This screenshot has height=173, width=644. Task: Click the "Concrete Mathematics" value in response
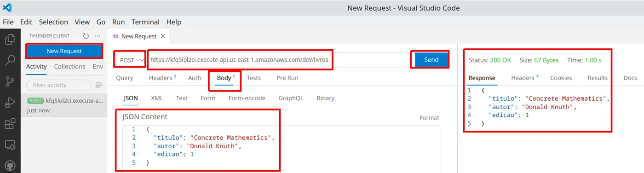(x=566, y=98)
